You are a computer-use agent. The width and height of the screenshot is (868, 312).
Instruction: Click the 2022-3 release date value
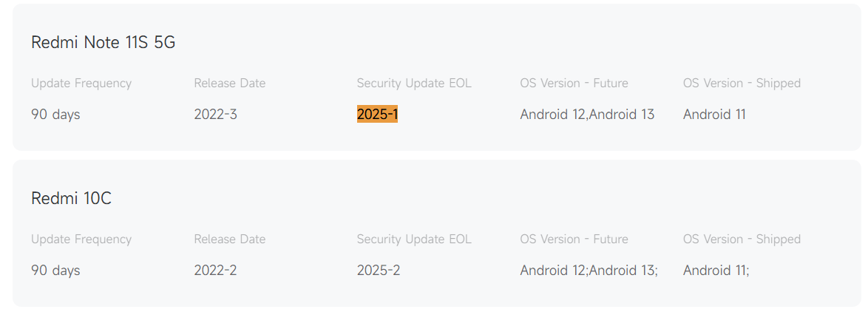pyautogui.click(x=215, y=115)
